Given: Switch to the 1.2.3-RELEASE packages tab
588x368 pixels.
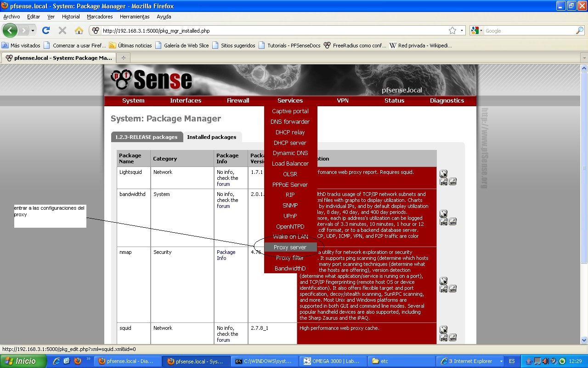Looking at the screenshot, I should (146, 137).
